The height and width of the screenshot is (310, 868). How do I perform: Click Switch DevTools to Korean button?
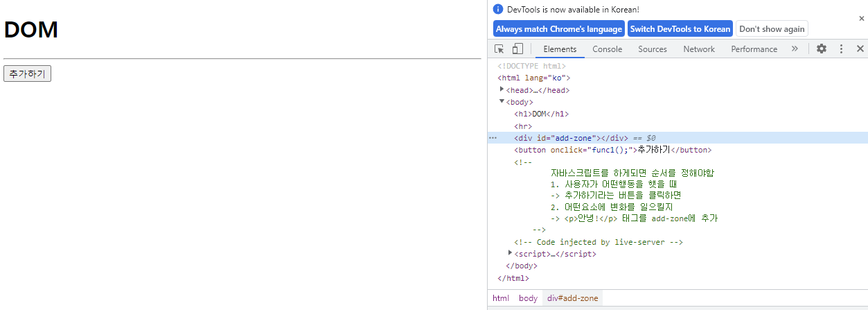pos(680,29)
